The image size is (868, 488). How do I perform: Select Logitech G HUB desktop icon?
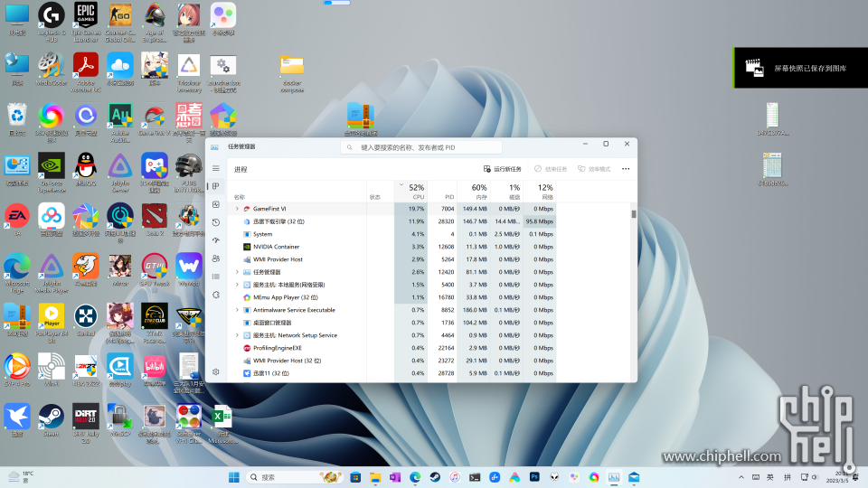point(52,23)
